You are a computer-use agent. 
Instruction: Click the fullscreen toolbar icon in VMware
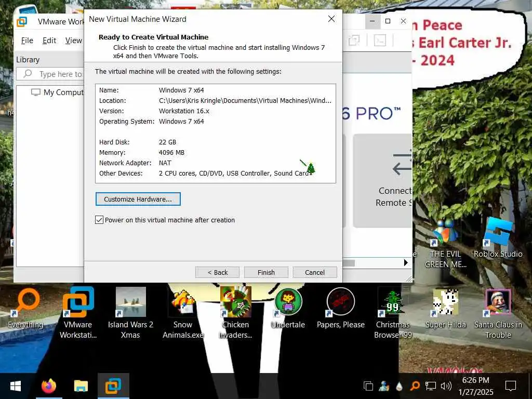click(354, 41)
